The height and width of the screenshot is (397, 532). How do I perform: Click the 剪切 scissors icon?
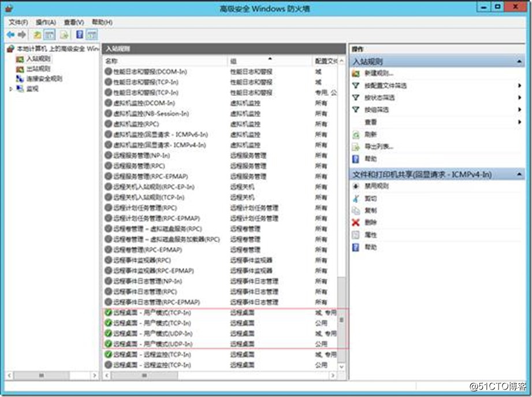356,199
